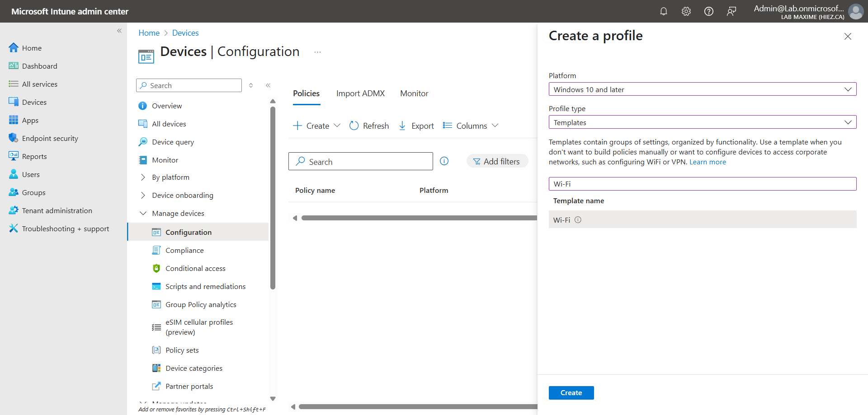This screenshot has width=868, height=415.
Task: Open the notifications bell icon
Action: pos(663,11)
